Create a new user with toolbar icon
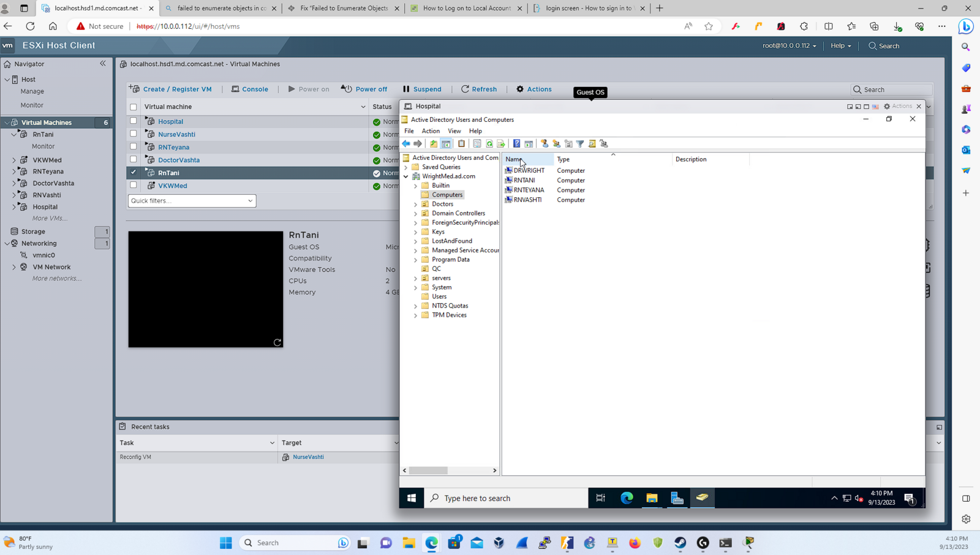Viewport: 980px width, 555px height. (x=545, y=144)
